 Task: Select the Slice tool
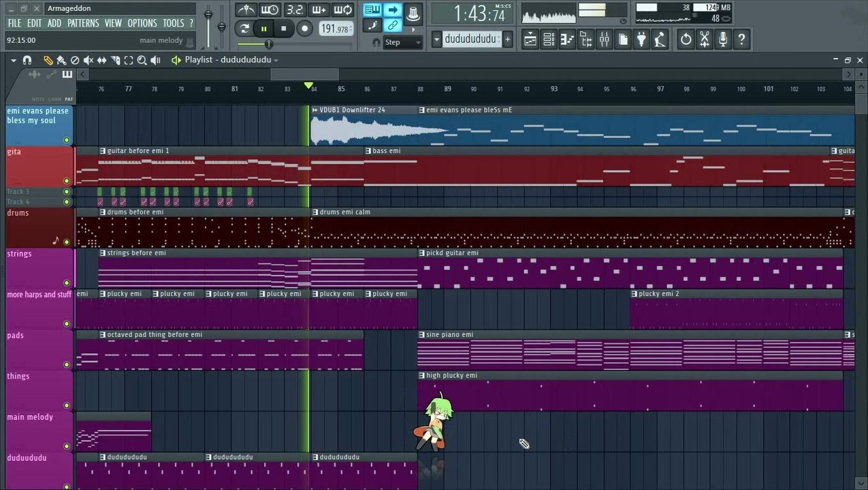click(x=115, y=60)
